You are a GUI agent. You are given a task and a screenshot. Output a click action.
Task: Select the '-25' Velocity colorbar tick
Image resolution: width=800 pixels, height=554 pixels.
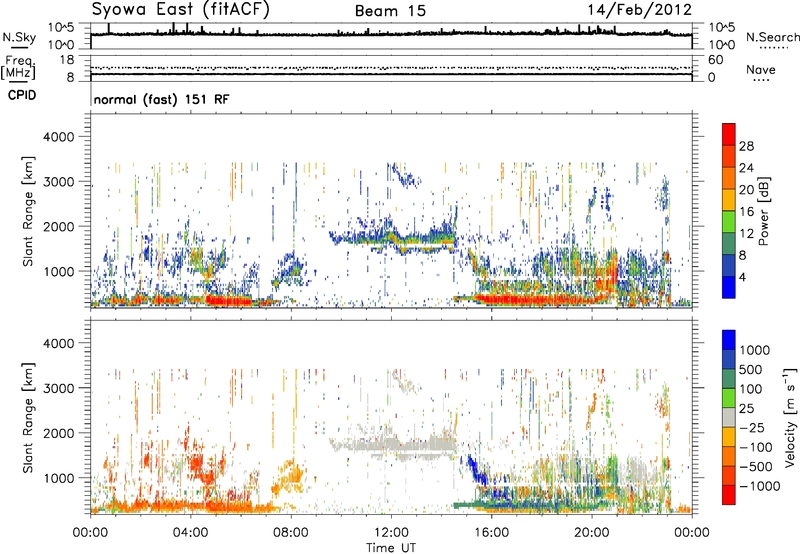coord(753,427)
